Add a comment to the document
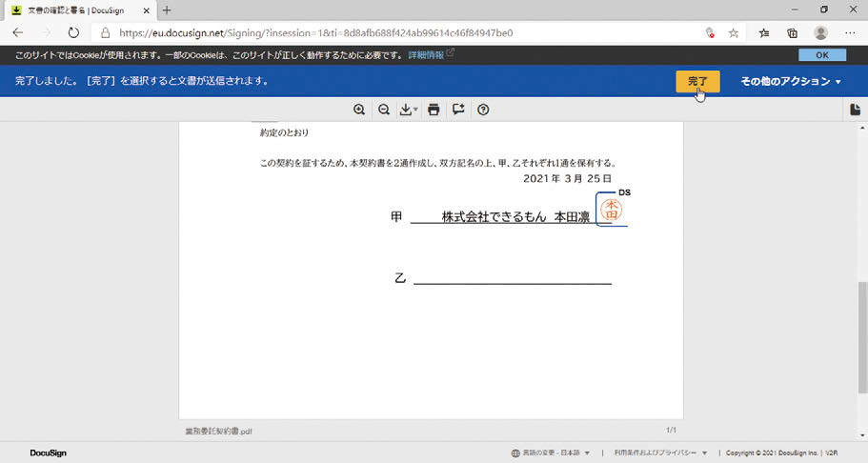 click(458, 110)
